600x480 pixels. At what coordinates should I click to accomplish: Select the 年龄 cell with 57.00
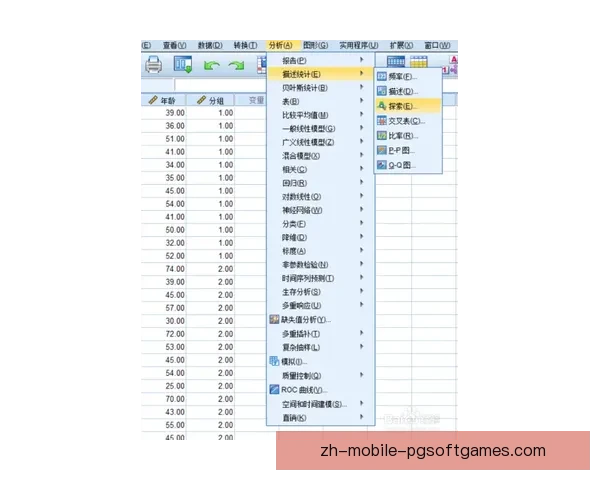pyautogui.click(x=164, y=308)
